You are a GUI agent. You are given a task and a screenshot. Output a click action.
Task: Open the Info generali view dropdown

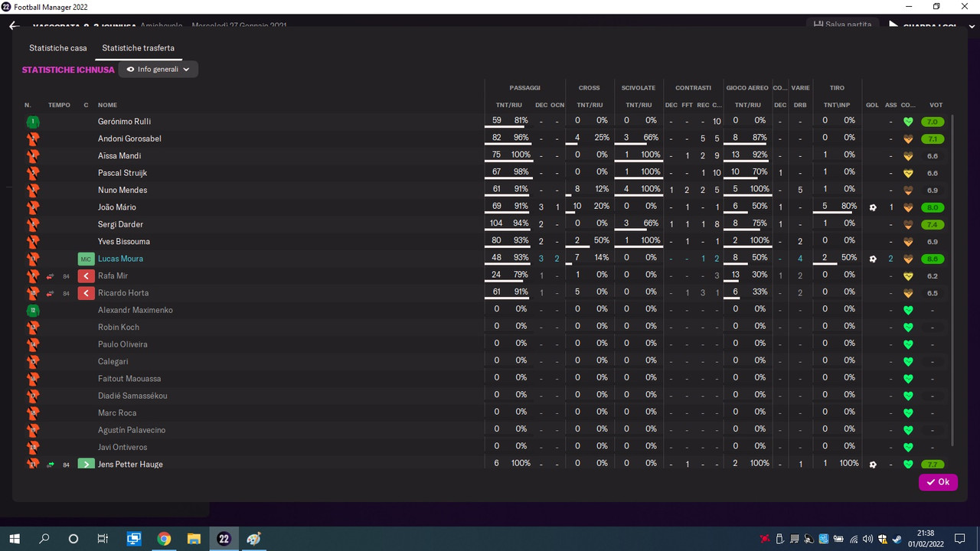(158, 70)
